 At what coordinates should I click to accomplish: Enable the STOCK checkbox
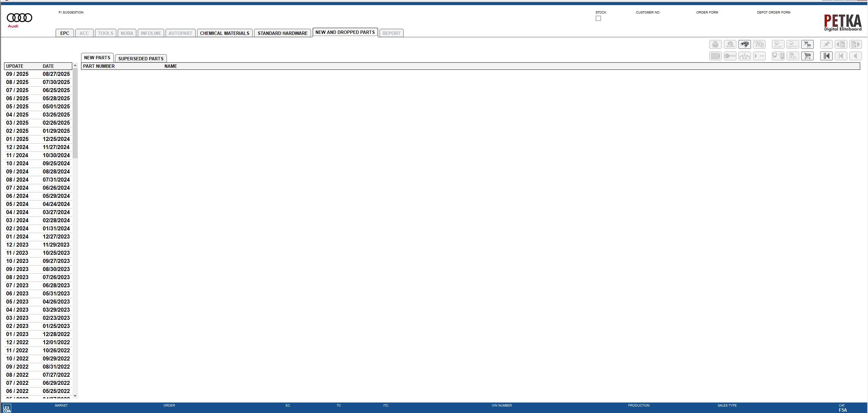(598, 18)
